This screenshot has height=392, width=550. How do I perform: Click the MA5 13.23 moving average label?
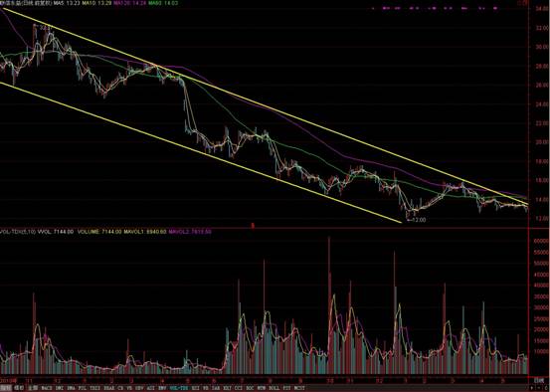pos(67,3)
